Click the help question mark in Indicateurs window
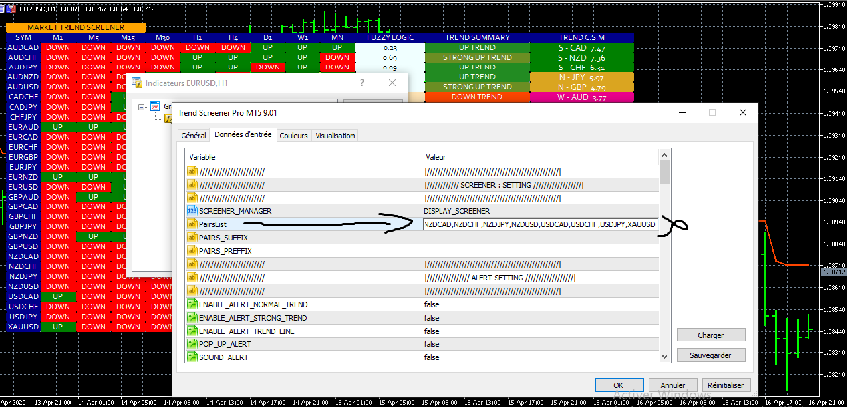The height and width of the screenshot is (408, 868). [362, 83]
